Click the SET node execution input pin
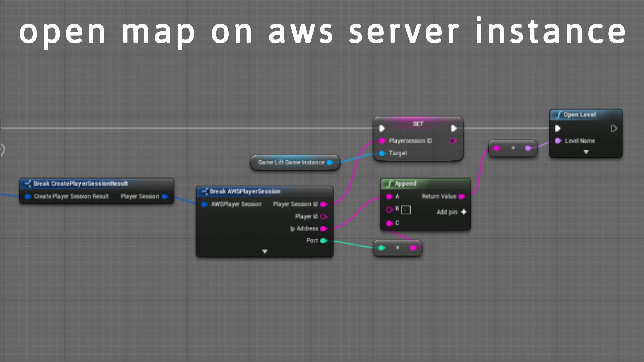The image size is (644, 362). [382, 128]
